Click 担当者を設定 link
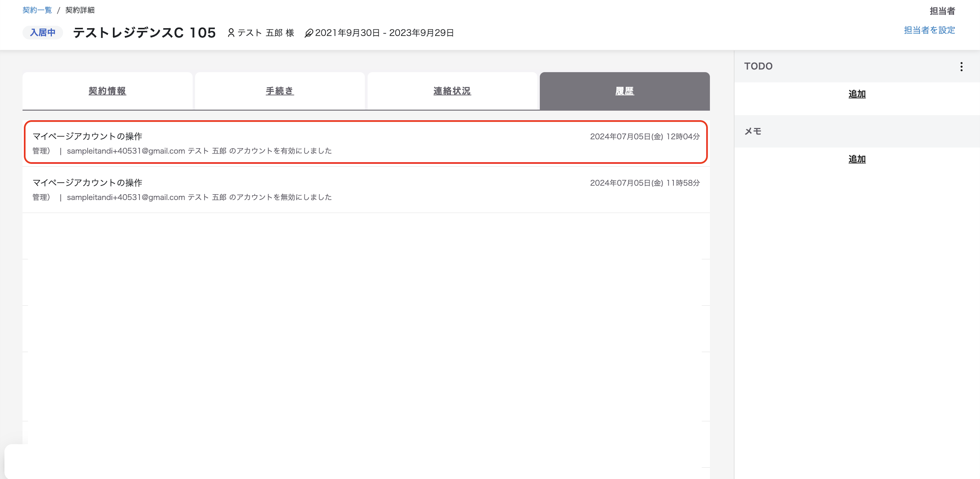 (929, 30)
